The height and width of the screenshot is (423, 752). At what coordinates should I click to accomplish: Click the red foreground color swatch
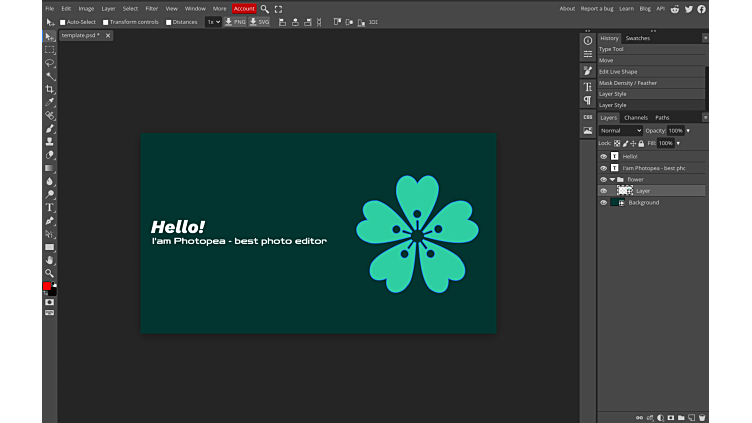point(47,286)
